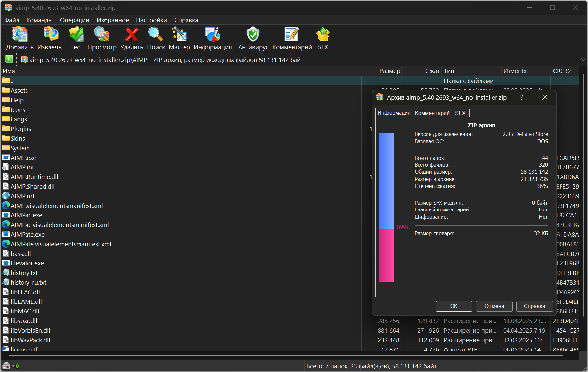This screenshot has height=372, width=588.
Task: Select the parent folder '..' row
Action: point(290,81)
